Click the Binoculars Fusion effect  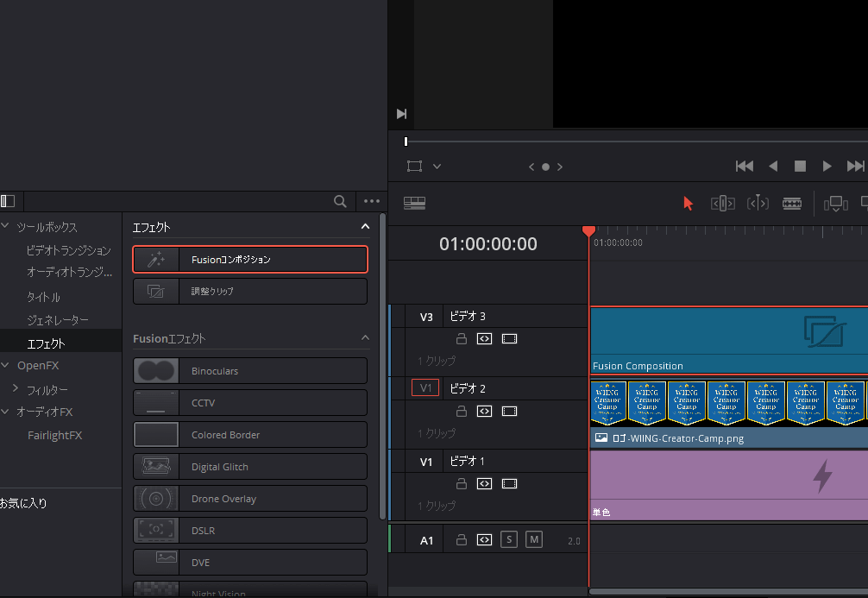[x=250, y=371]
